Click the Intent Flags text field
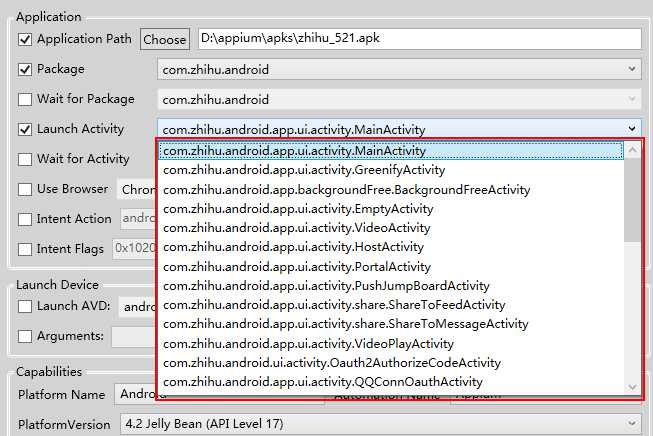 click(134, 249)
